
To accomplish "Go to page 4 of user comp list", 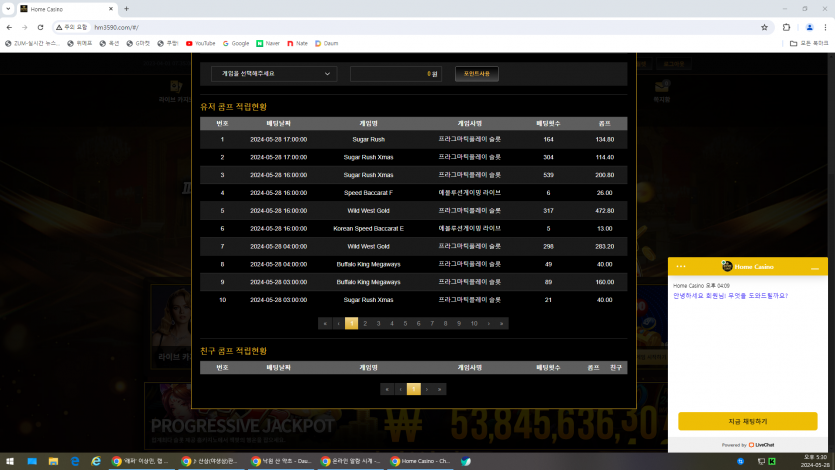I will pyautogui.click(x=392, y=324).
